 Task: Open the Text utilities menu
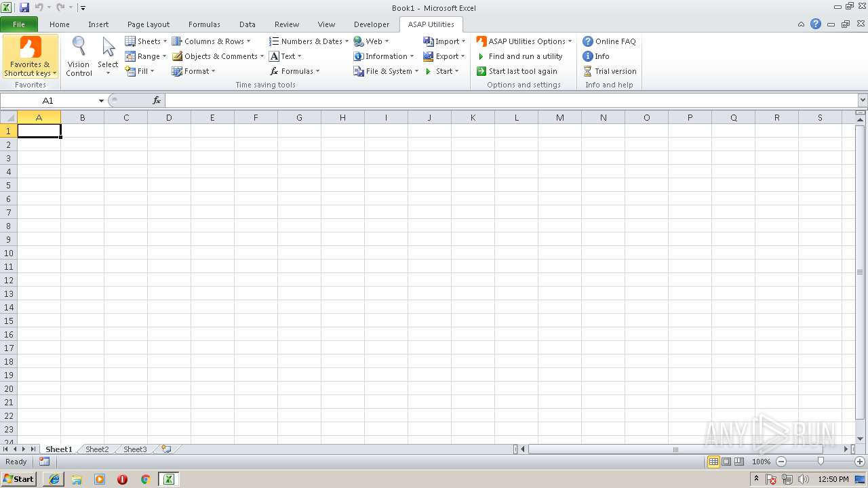[285, 56]
